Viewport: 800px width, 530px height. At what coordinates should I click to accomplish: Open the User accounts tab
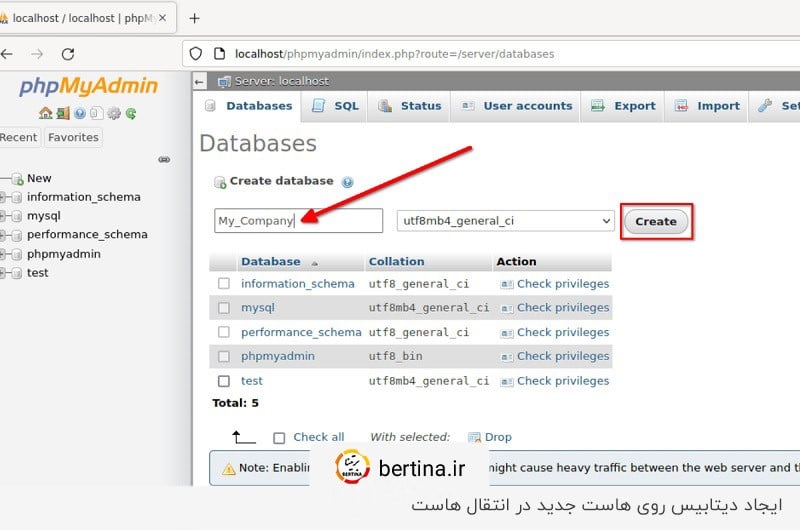516,106
